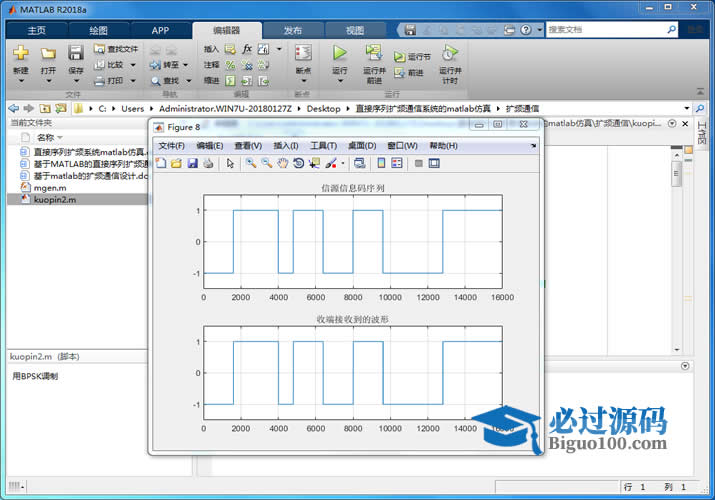Open Figure 8's 工具(T) menu
Screen dimensions: 715x500
coord(323,146)
